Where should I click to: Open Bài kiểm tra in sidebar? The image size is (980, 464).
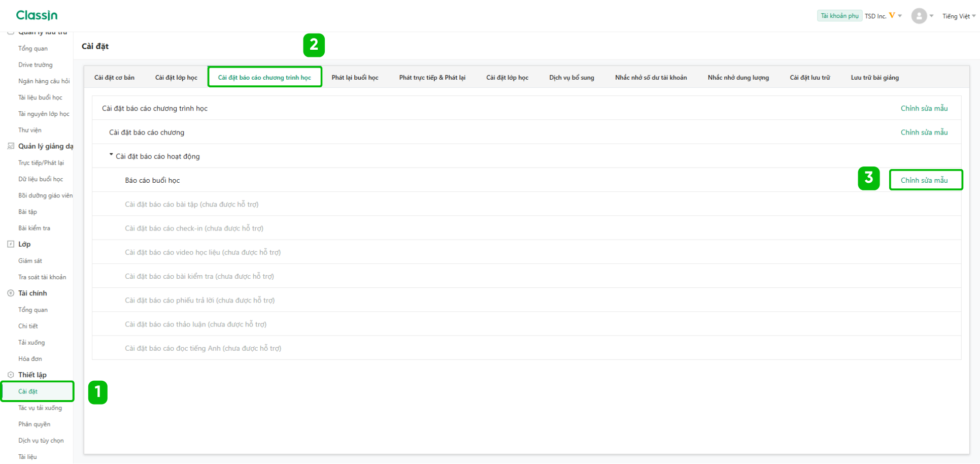pyautogui.click(x=34, y=228)
